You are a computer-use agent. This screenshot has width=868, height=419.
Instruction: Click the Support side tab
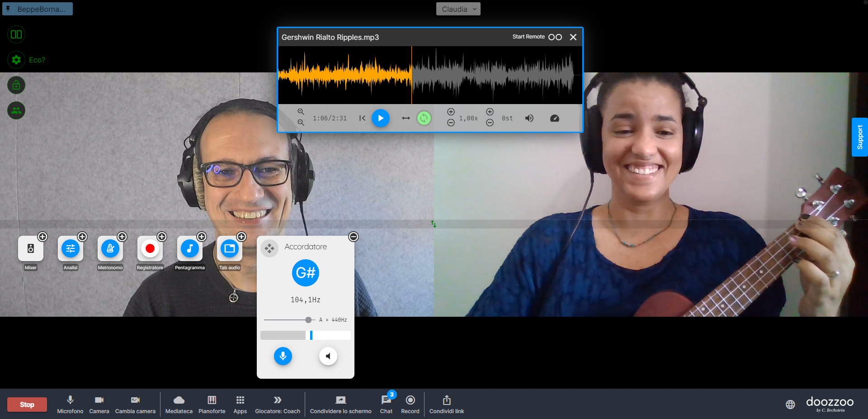coord(859,137)
